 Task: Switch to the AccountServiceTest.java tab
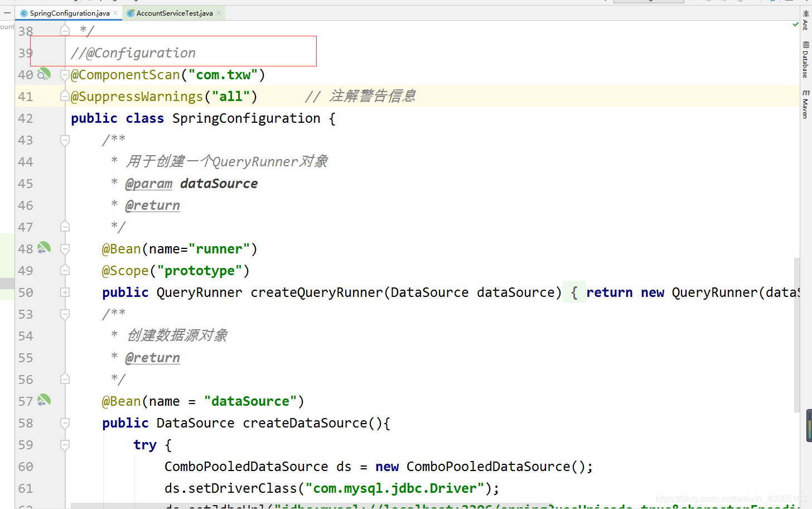[x=175, y=13]
